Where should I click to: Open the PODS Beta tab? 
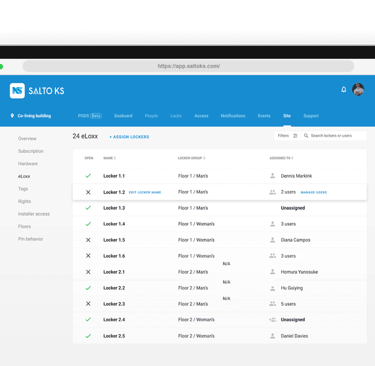(90, 116)
